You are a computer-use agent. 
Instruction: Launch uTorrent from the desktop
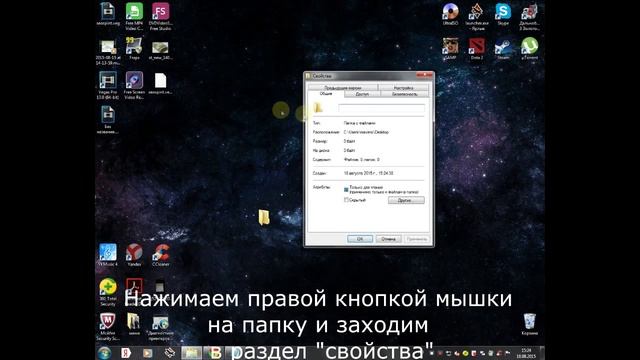coord(529,49)
